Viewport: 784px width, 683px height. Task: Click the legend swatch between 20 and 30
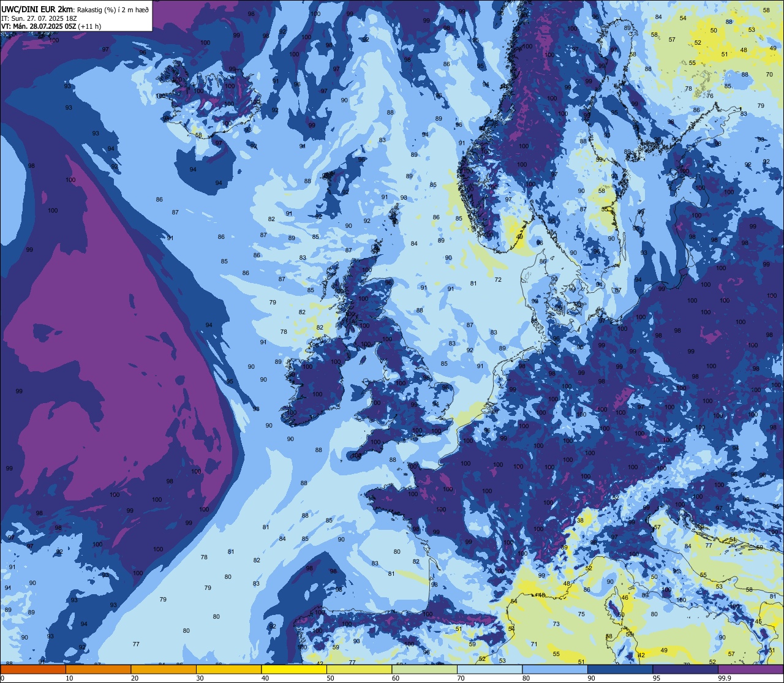(164, 669)
